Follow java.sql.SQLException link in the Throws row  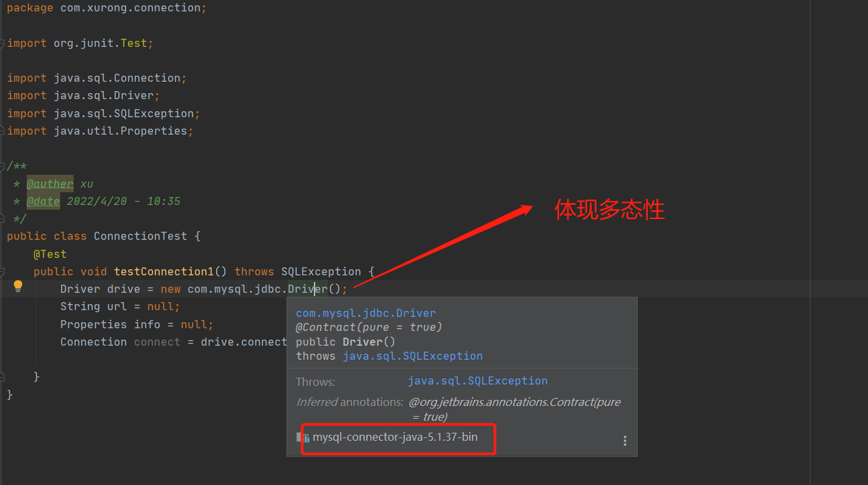478,380
